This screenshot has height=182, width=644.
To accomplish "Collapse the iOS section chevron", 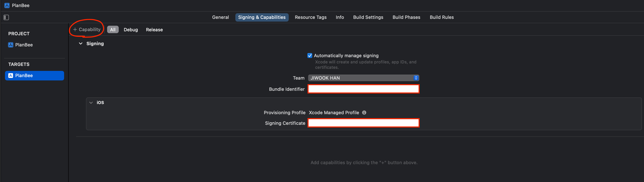I will pyautogui.click(x=91, y=103).
